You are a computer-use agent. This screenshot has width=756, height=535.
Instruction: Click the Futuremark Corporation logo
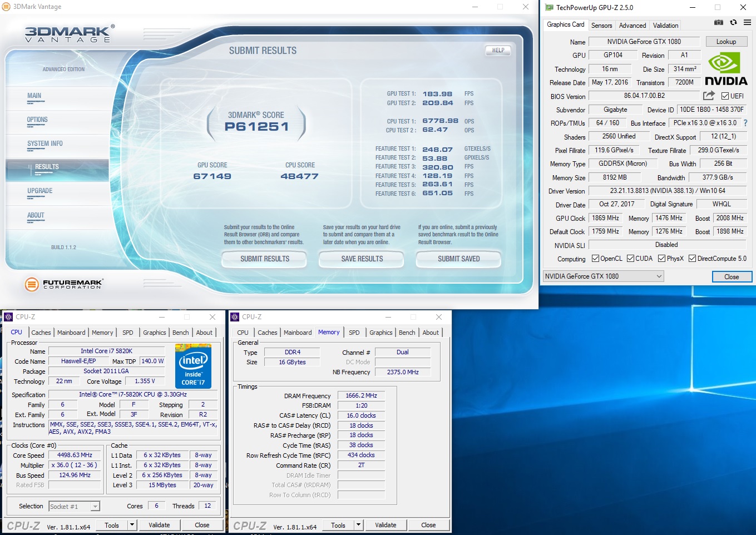[x=64, y=284]
